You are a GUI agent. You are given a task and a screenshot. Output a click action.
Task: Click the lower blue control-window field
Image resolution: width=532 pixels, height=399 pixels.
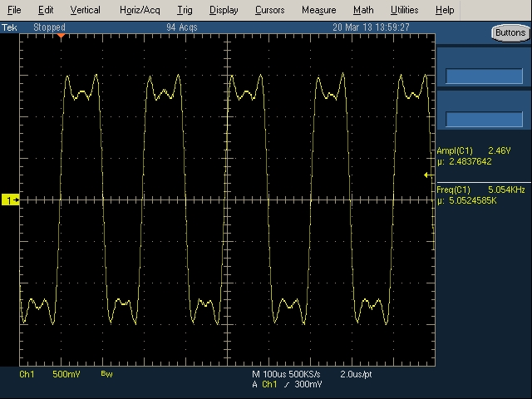coord(484,119)
